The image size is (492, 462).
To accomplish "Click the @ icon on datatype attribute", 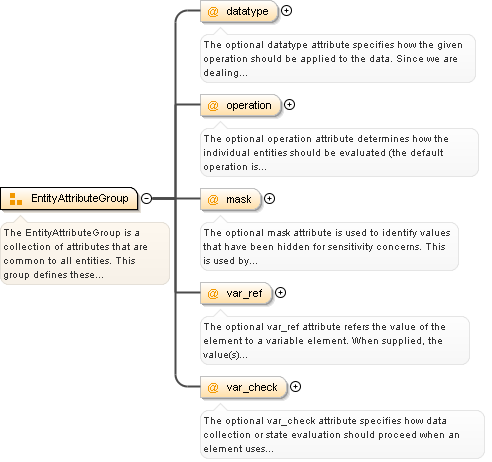I will [213, 12].
